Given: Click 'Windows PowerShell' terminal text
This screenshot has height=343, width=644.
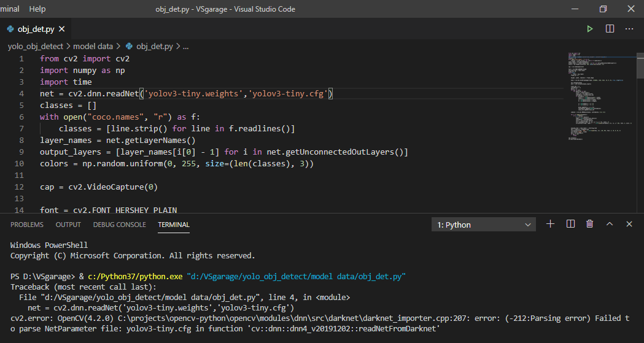Looking at the screenshot, I should (x=49, y=245).
